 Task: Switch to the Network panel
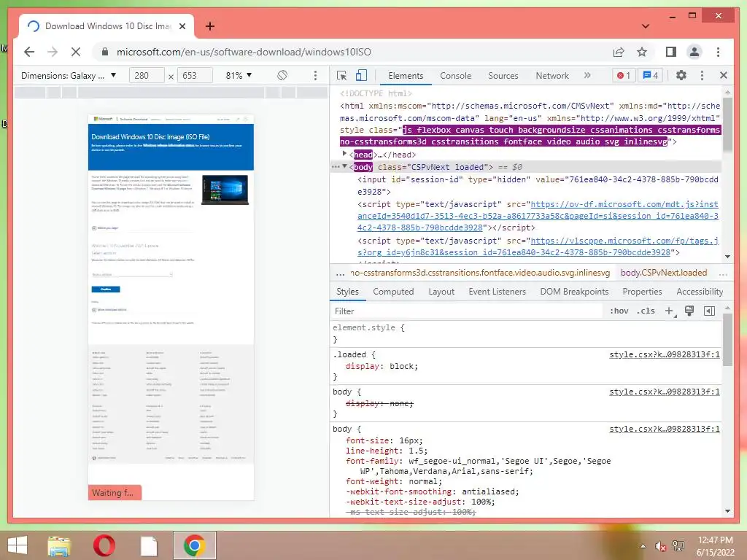tap(552, 76)
